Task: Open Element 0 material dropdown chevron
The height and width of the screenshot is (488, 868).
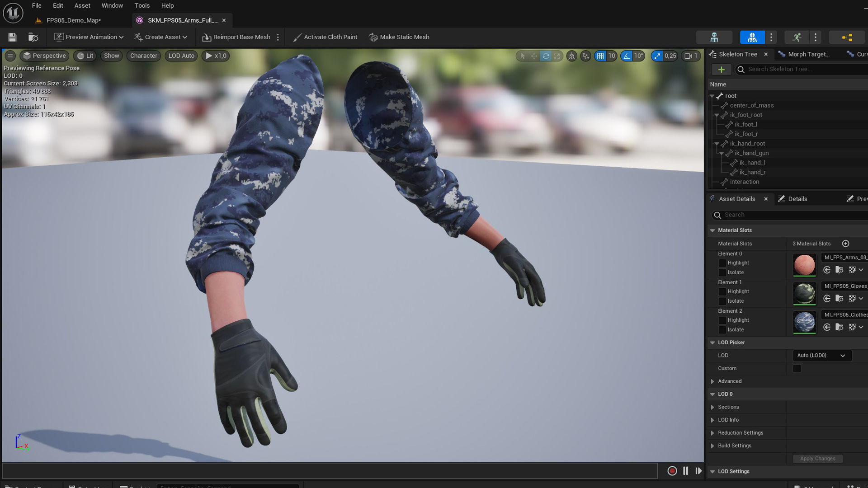Action: pos(861,270)
